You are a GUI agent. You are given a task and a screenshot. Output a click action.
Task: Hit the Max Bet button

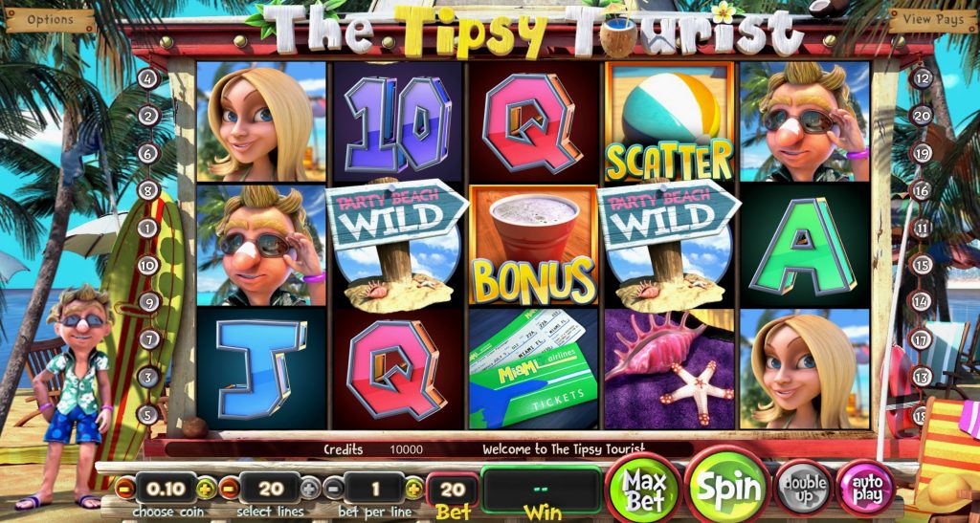(643, 489)
